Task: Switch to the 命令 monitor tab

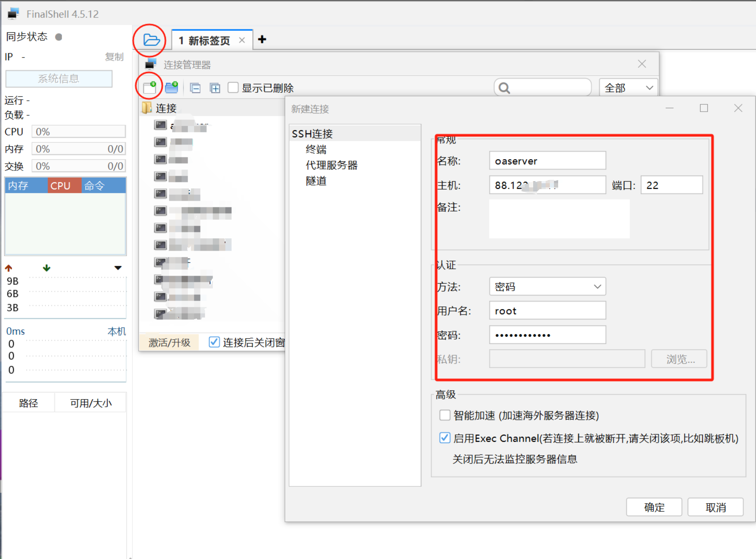Action: [x=103, y=186]
